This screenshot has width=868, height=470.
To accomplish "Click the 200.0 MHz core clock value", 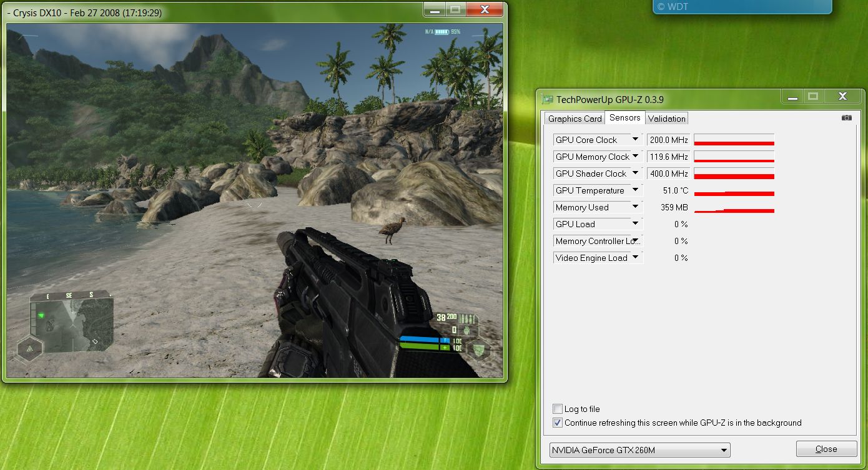I will (x=669, y=140).
